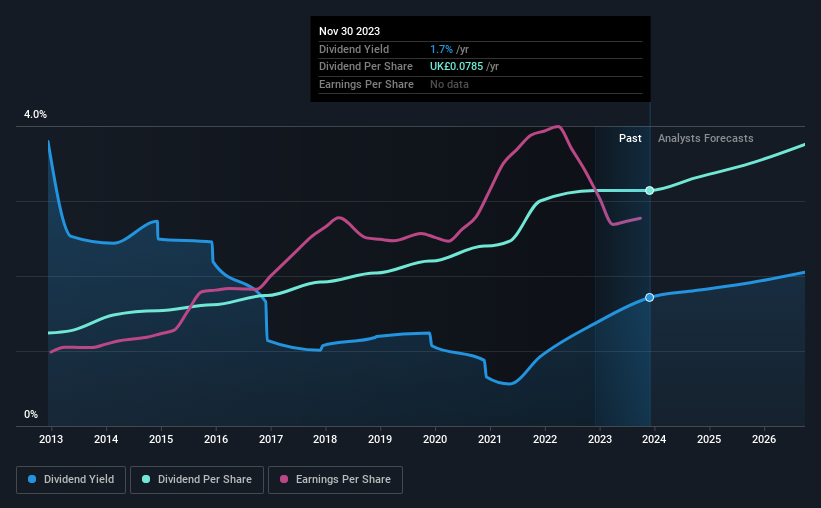Click the 4.0% y-axis label

(35, 114)
